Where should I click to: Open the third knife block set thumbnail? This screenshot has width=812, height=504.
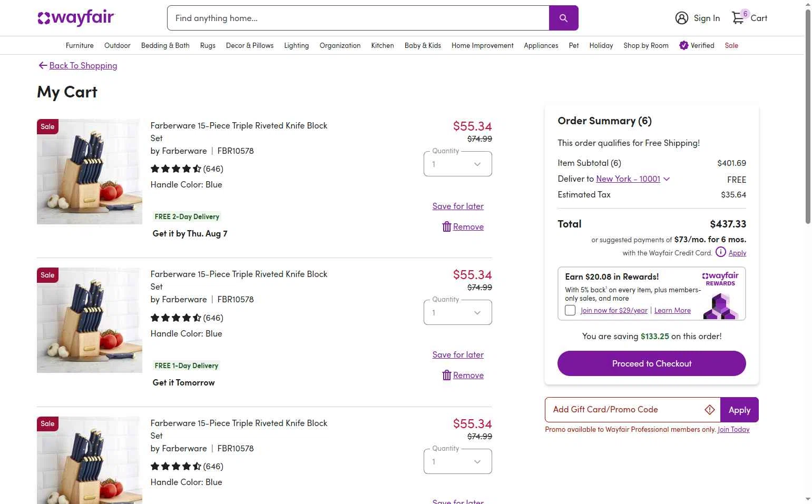90,460
